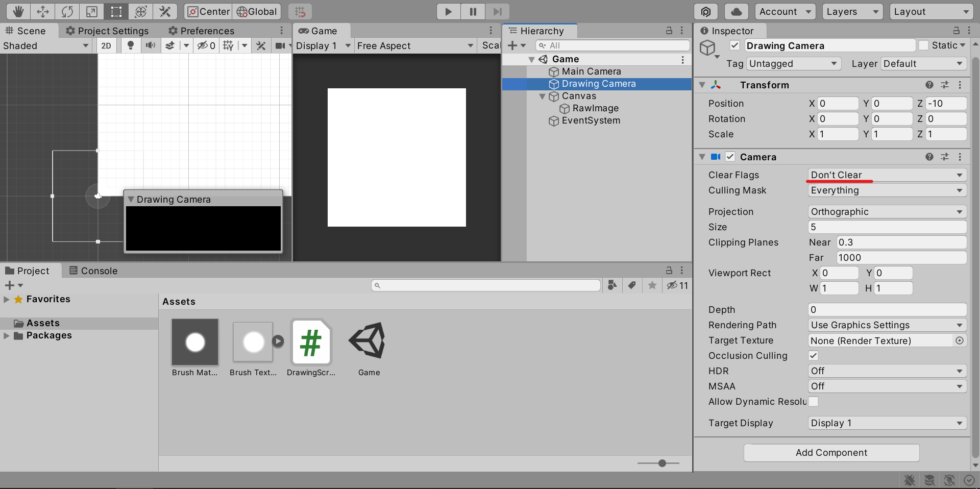Open Unity Collab services icon
The image size is (980, 489).
(x=706, y=11)
